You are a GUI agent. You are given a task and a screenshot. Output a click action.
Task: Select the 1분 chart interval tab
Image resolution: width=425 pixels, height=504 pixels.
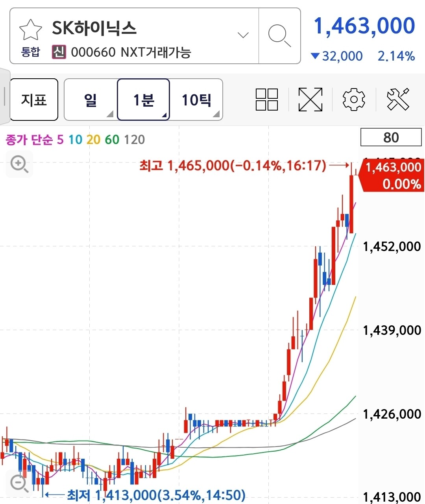[x=144, y=100]
